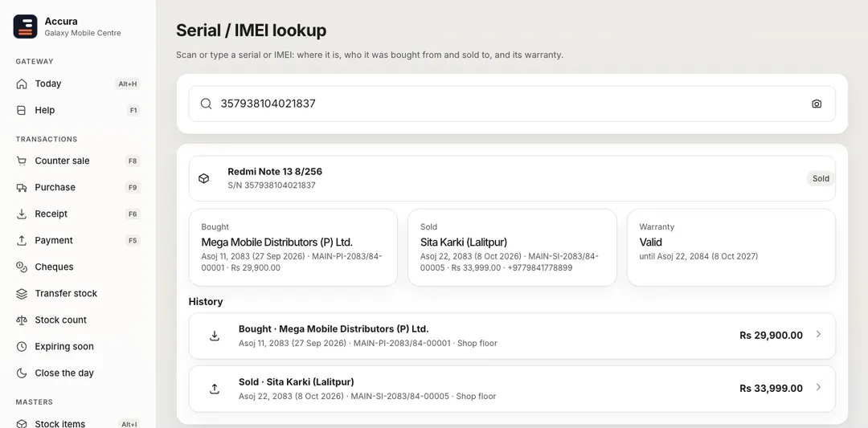This screenshot has width=868, height=428.
Task: Open the Sold Sita Karki card
Action: coord(512,248)
